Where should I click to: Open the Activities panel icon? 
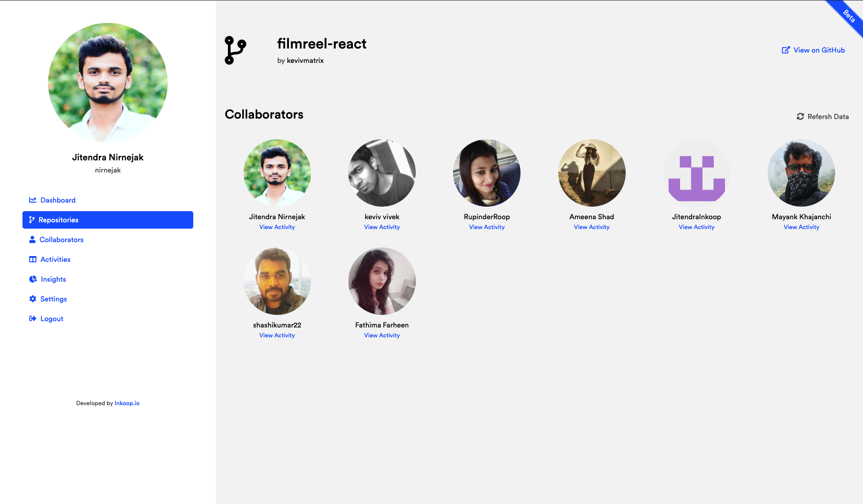pyautogui.click(x=32, y=259)
